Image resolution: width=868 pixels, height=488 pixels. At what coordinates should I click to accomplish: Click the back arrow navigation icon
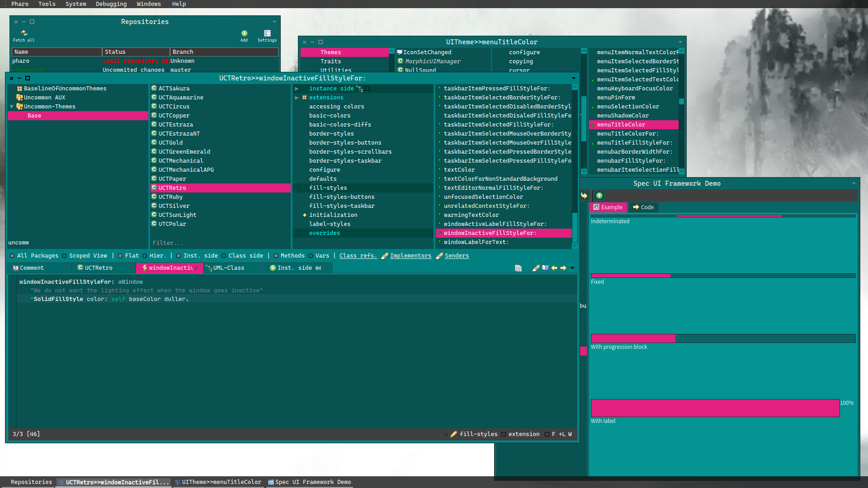coord(554,268)
